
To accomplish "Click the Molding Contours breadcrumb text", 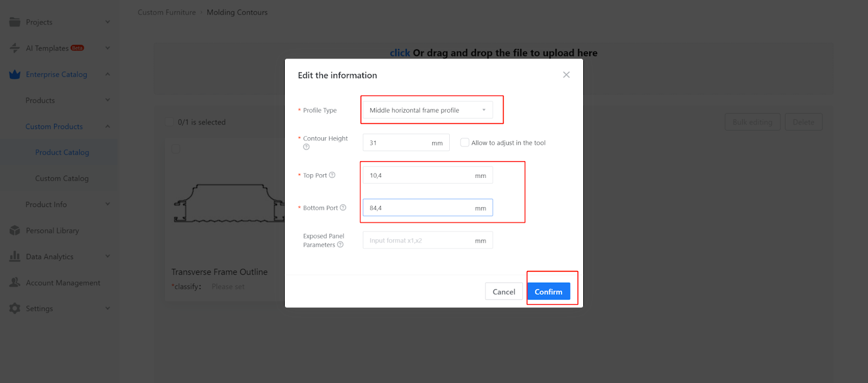I will click(237, 12).
